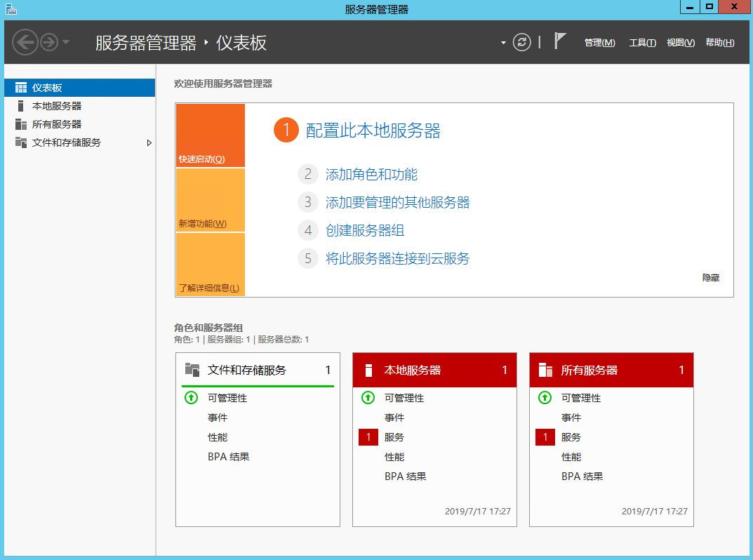Click 所有服务器 red tile header

pos(611,370)
